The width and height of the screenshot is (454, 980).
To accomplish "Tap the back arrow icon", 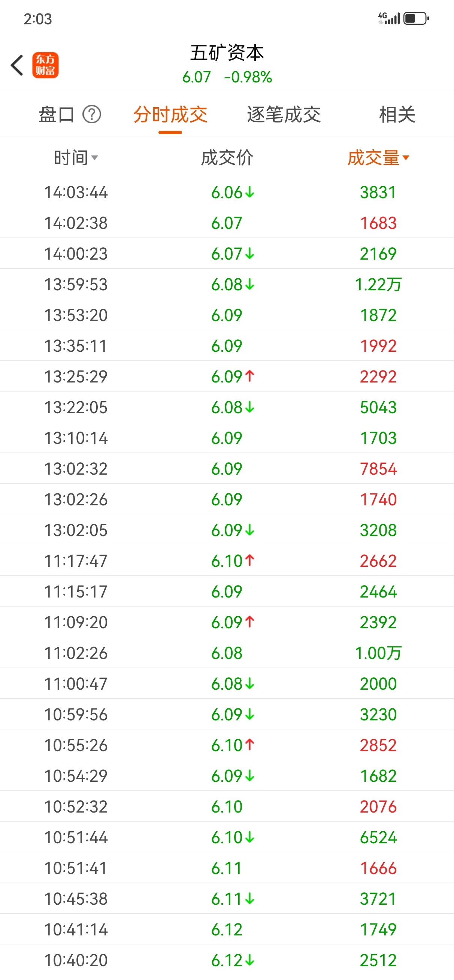I will (x=17, y=65).
